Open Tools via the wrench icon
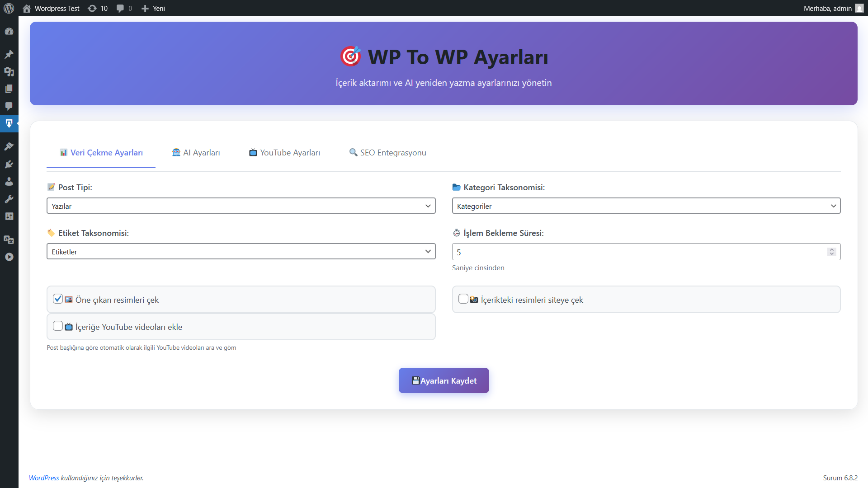The image size is (868, 488). coord(9,199)
